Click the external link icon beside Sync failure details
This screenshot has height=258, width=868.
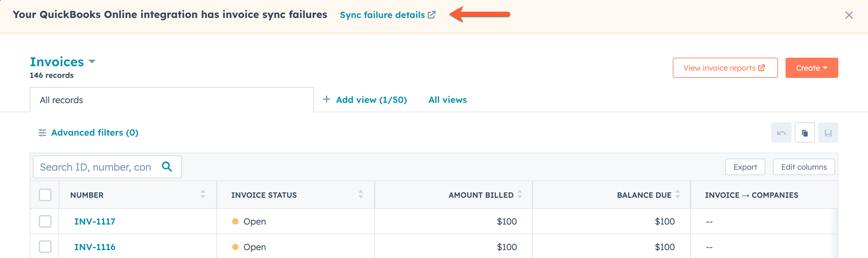click(x=431, y=15)
